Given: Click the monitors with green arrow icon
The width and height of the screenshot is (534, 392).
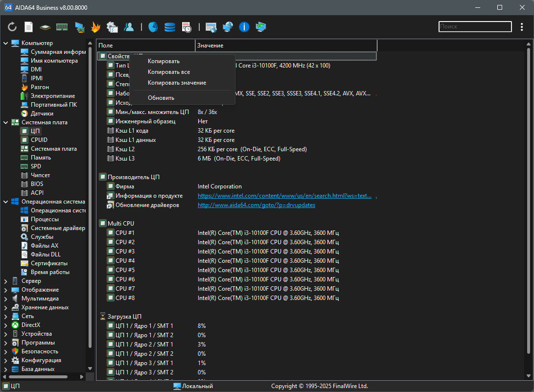Looking at the screenshot, I should pyautogui.click(x=261, y=26).
